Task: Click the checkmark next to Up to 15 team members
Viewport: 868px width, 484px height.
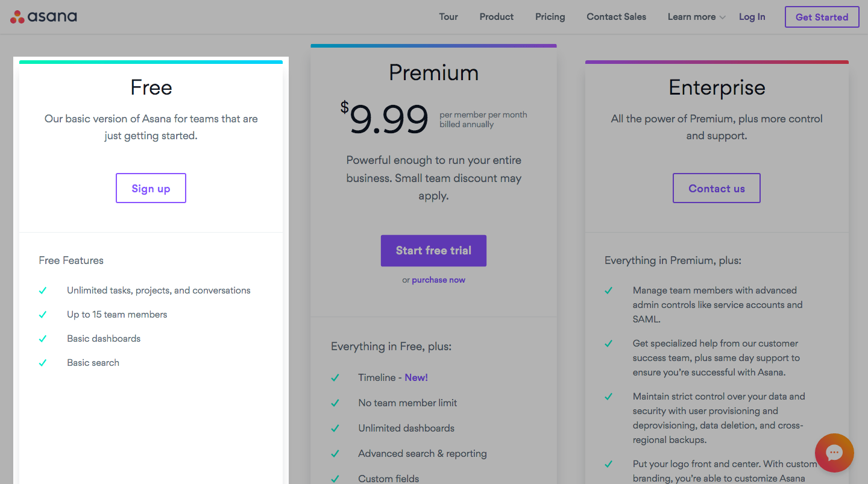Action: pyautogui.click(x=43, y=314)
